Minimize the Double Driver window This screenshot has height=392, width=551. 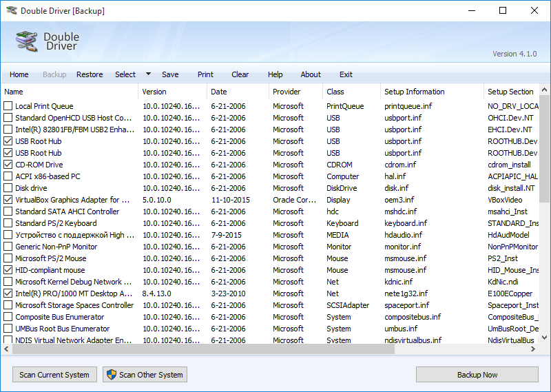coord(472,10)
